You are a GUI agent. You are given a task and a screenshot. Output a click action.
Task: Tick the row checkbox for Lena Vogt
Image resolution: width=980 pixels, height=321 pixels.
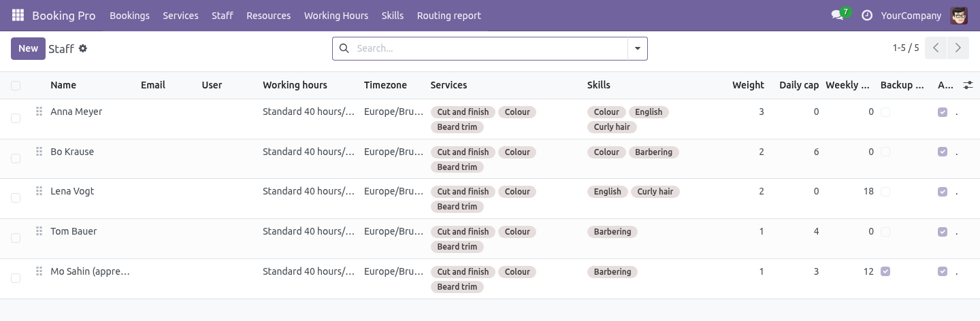pos(16,198)
